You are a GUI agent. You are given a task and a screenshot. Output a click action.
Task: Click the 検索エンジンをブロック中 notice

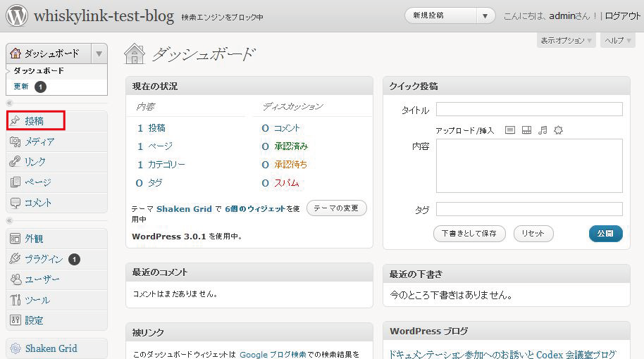(222, 17)
